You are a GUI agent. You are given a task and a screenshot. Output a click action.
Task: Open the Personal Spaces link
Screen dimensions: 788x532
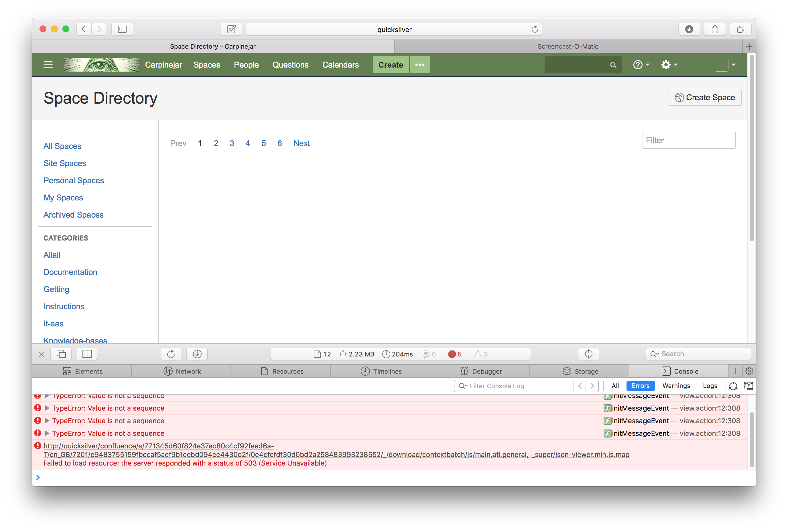coord(74,180)
